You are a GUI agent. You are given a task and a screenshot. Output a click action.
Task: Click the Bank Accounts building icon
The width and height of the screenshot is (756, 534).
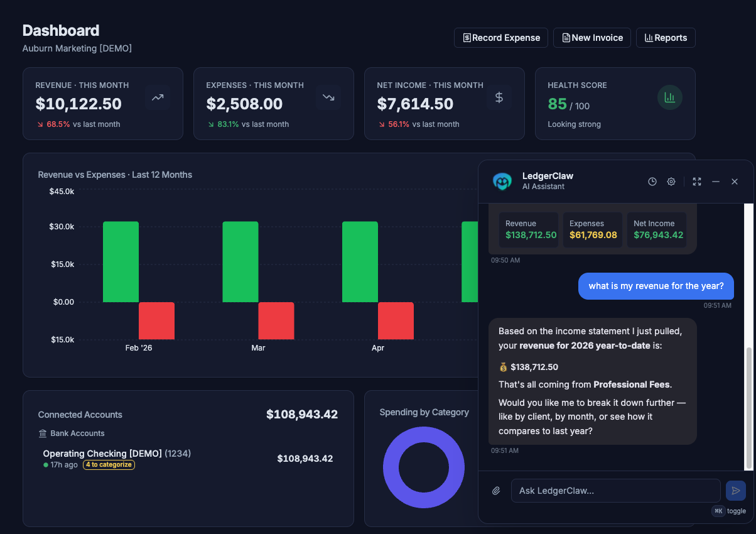43,433
